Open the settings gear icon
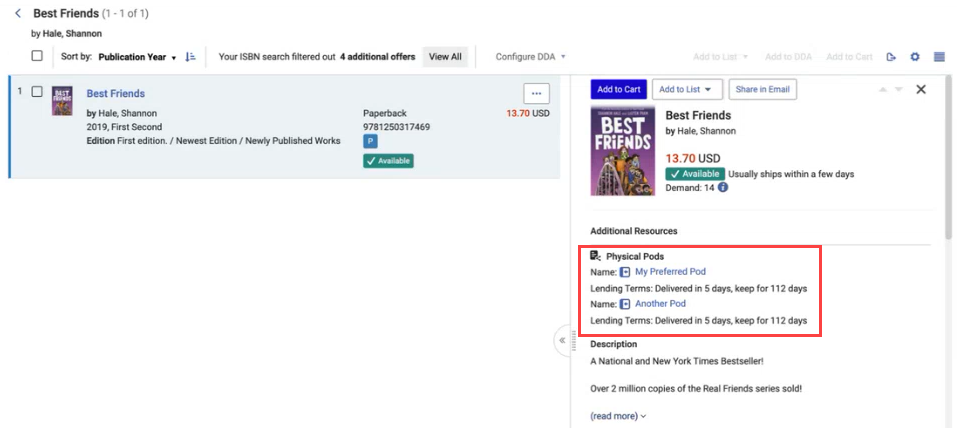 (x=915, y=57)
